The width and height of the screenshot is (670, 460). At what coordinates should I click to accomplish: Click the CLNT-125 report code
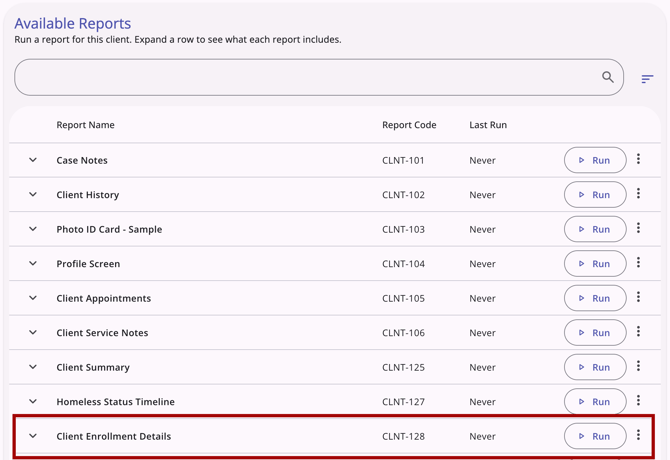click(403, 368)
